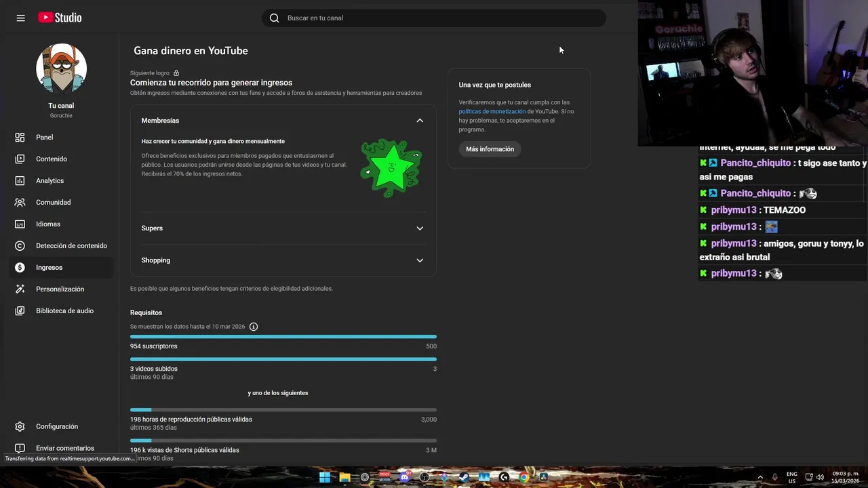This screenshot has height=488, width=868.
Task: Click the 954 suscriptores progress bar
Action: pos(283,336)
